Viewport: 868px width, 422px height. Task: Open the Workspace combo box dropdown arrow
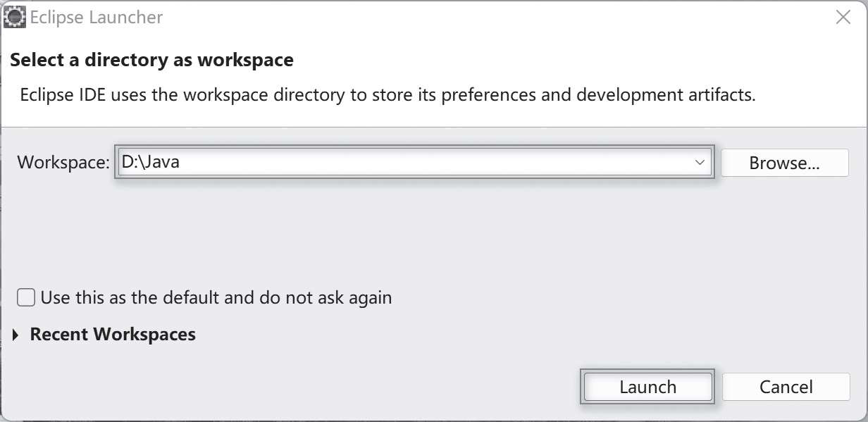pos(700,163)
